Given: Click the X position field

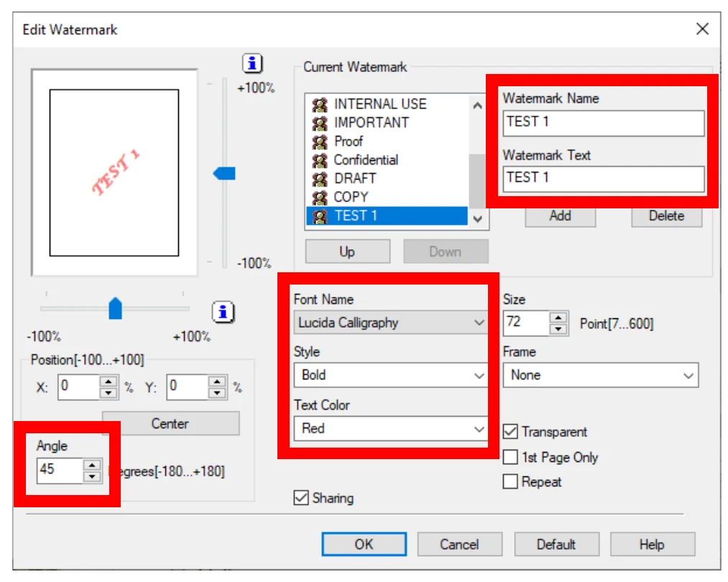Looking at the screenshot, I should [78, 387].
